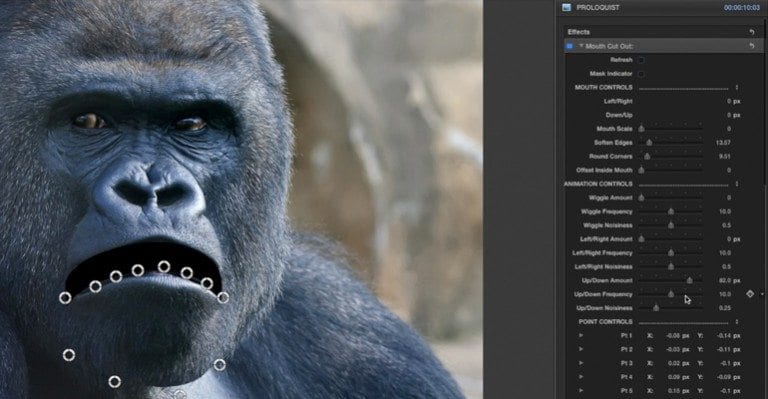Click the Up/Down Noisiness slider handle
Image resolution: width=768 pixels, height=399 pixels.
(x=656, y=308)
